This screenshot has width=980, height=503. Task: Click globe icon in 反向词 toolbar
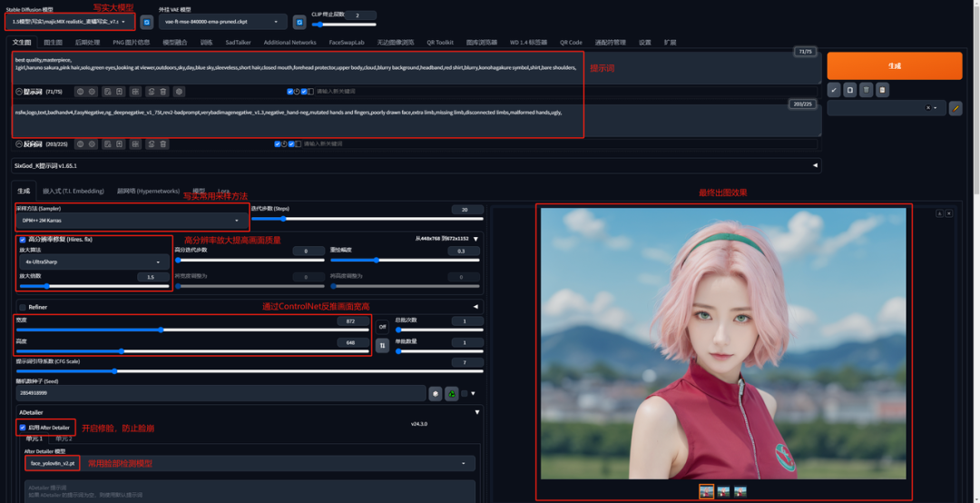pos(80,143)
